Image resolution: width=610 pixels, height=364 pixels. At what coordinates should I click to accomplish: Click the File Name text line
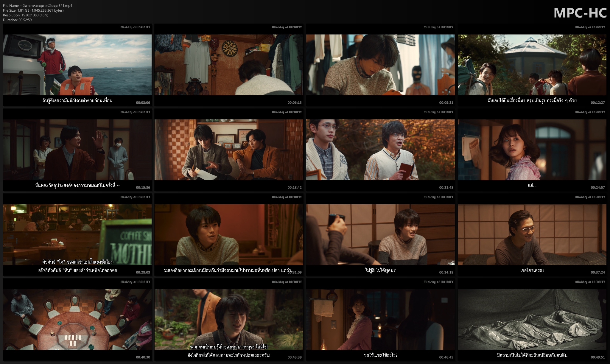38,6
